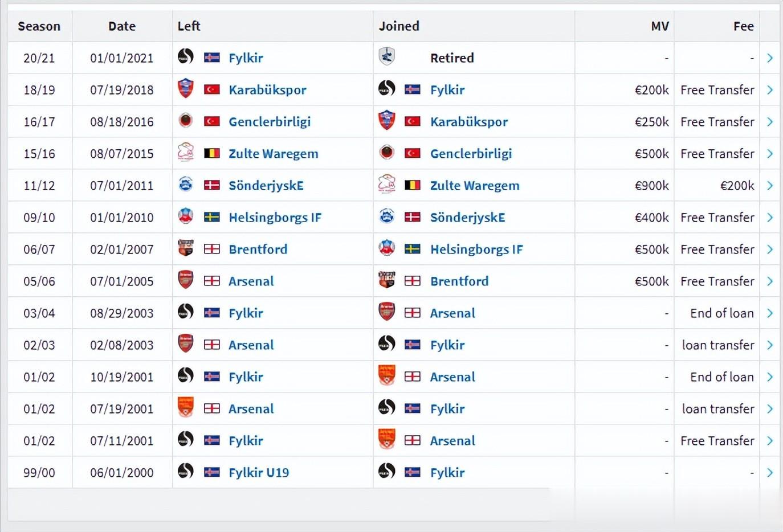Screen dimensions: 783x532
Task: Open chevron for 99/00 Fylkir U19 row
Action: (770, 472)
